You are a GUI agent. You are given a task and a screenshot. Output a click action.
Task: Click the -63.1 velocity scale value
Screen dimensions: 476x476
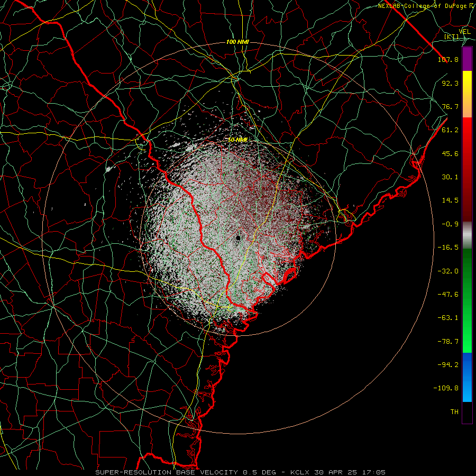pos(448,318)
